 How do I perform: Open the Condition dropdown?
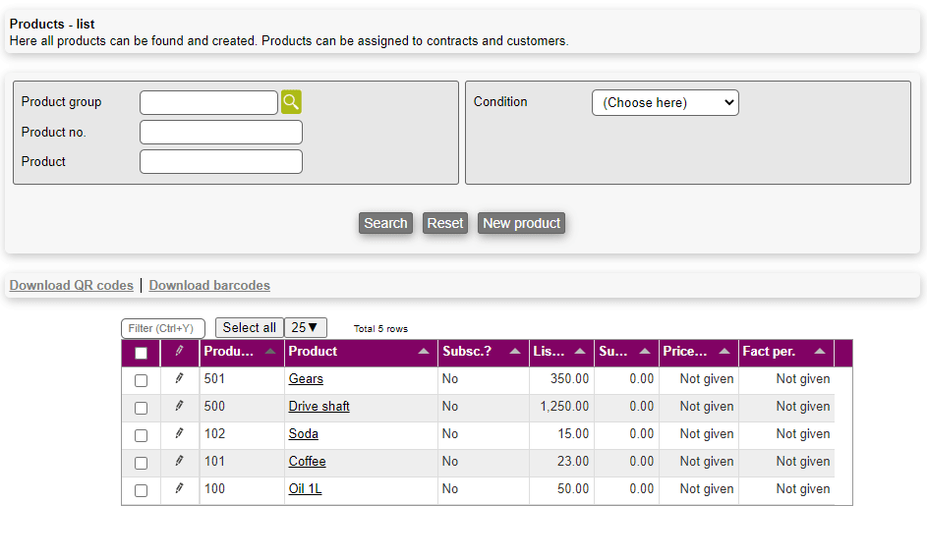[665, 102]
